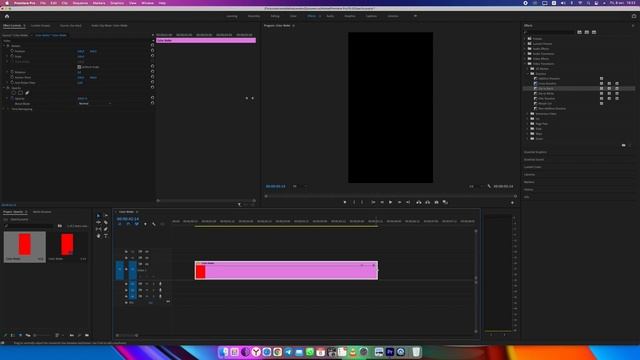Select the Dip to White transition
This screenshot has height=360, width=640.
point(546,93)
